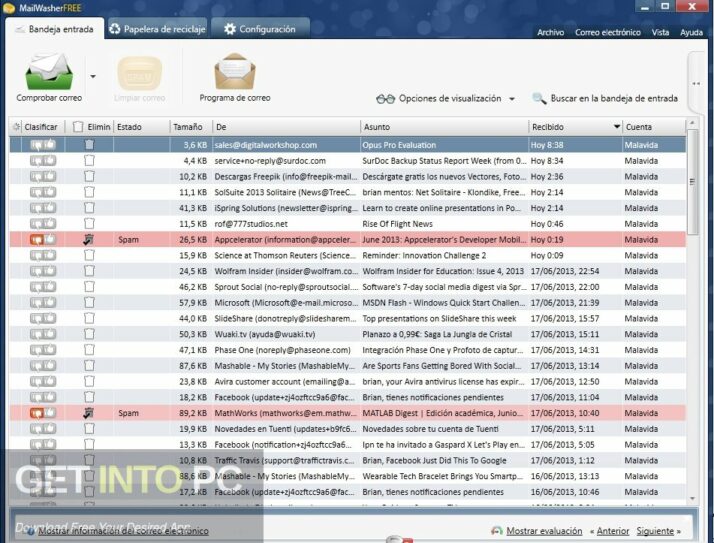
Task: Click the email list vertical scrollbar thumb
Action: (x=692, y=182)
